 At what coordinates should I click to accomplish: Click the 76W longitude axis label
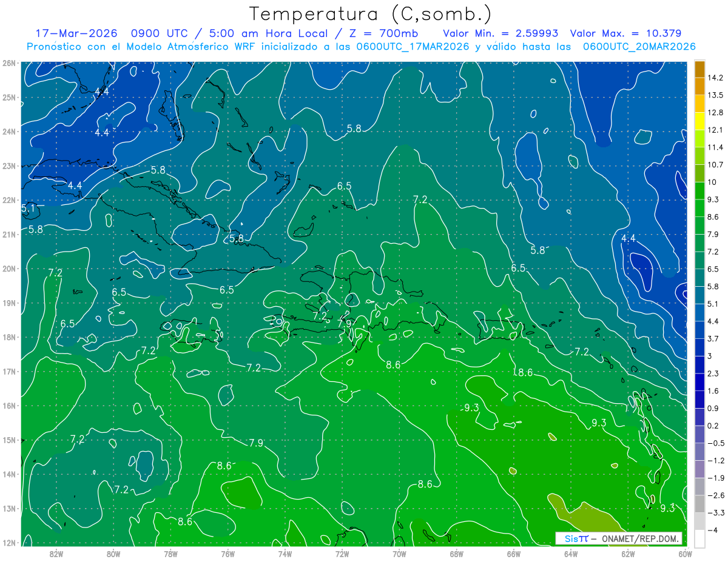(227, 554)
